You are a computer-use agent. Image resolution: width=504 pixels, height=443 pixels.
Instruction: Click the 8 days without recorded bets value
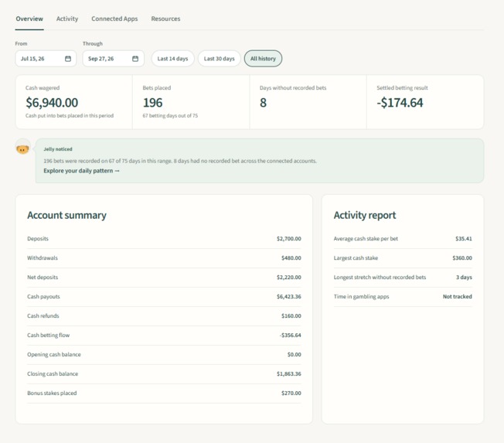coord(263,103)
